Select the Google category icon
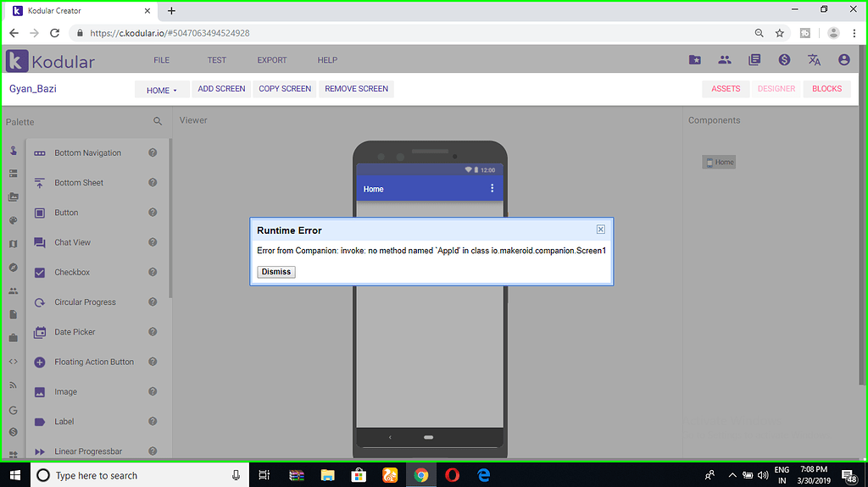Viewport: 868px width, 487px height. [14, 410]
